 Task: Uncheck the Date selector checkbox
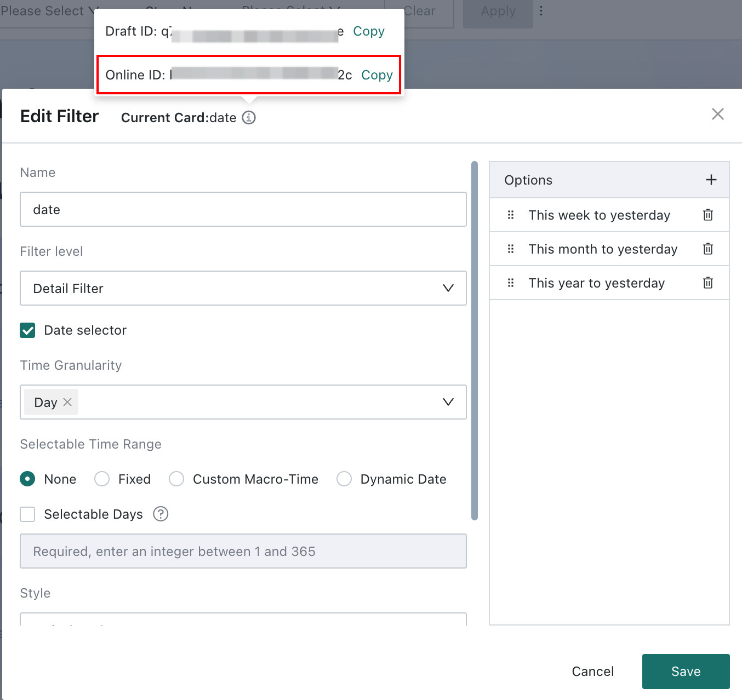click(27, 330)
